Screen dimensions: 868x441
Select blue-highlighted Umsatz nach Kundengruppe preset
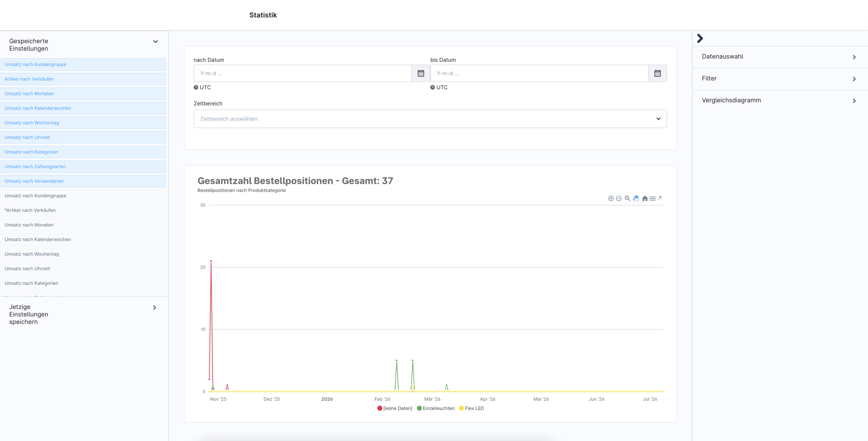pos(83,64)
